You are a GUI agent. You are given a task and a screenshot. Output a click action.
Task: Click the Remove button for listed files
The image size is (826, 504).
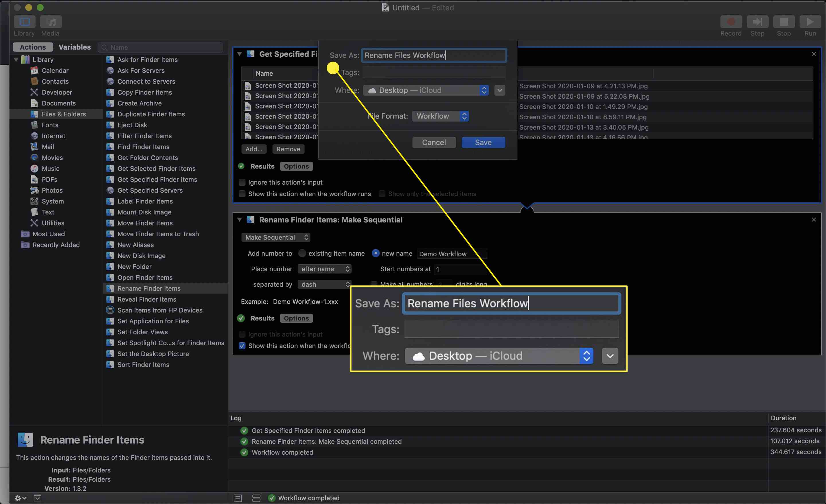click(288, 149)
